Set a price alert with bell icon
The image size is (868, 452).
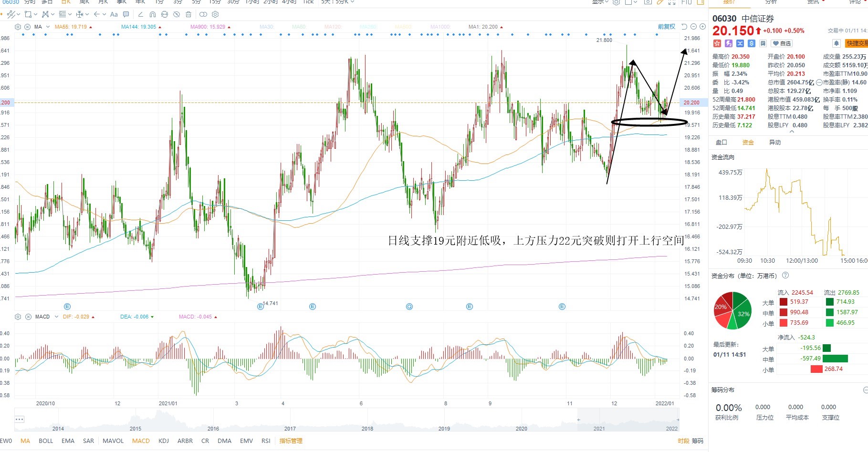pos(836,43)
